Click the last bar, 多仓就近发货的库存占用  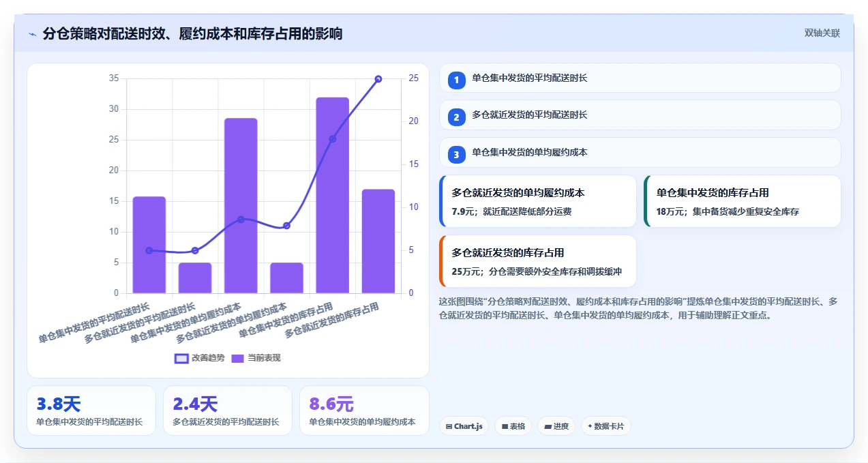378,241
